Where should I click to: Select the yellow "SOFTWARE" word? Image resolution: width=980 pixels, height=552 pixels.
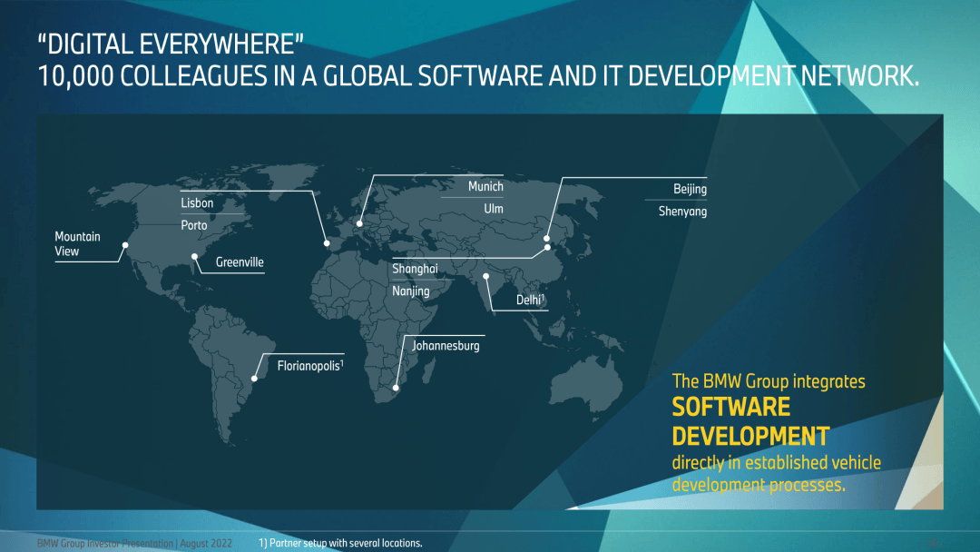731,408
